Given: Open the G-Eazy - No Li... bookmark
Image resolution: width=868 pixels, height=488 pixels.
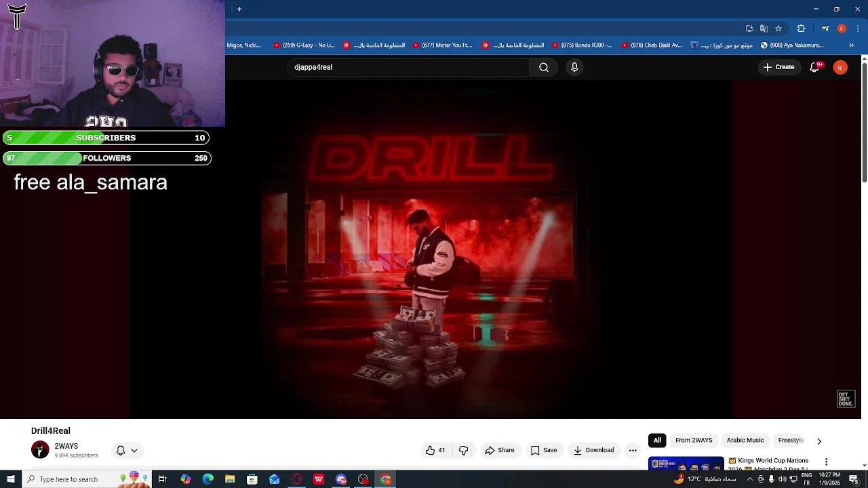Looking at the screenshot, I should click(304, 45).
